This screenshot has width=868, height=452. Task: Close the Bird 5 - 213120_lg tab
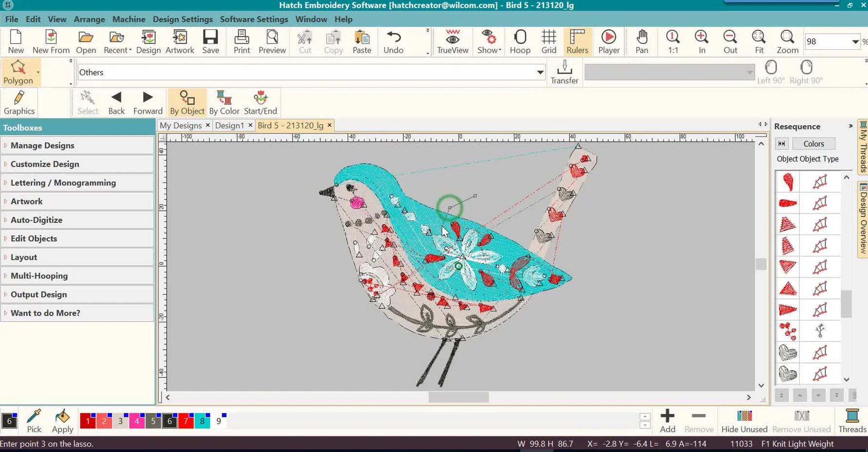[330, 125]
